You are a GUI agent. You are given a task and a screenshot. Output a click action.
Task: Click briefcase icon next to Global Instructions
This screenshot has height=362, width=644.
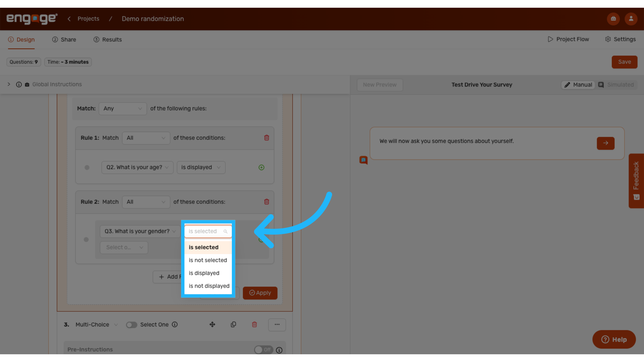click(27, 84)
